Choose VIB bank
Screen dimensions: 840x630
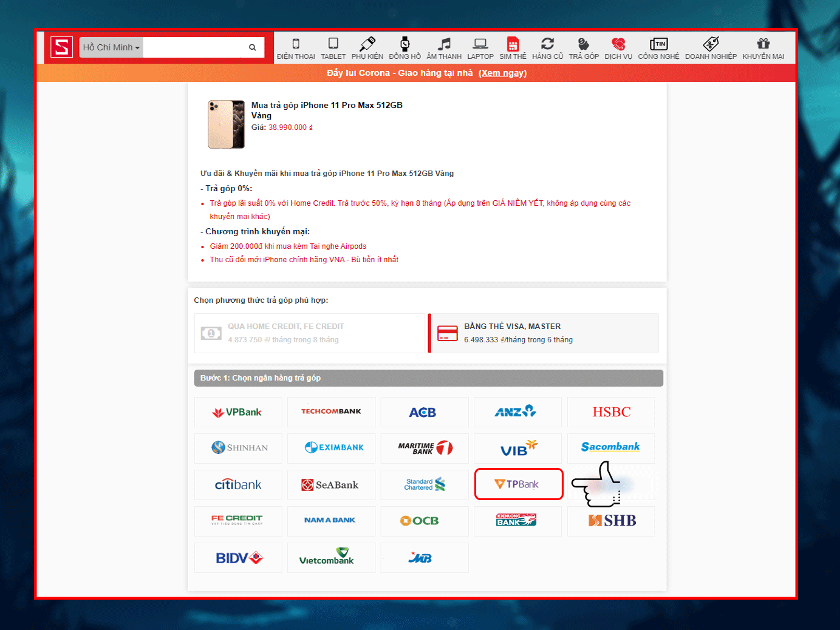click(x=517, y=449)
